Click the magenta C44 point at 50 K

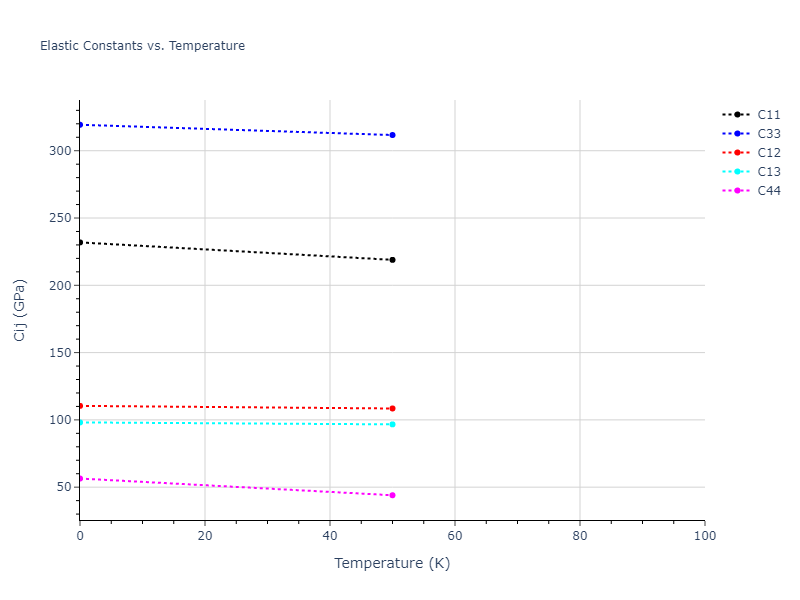[392, 495]
